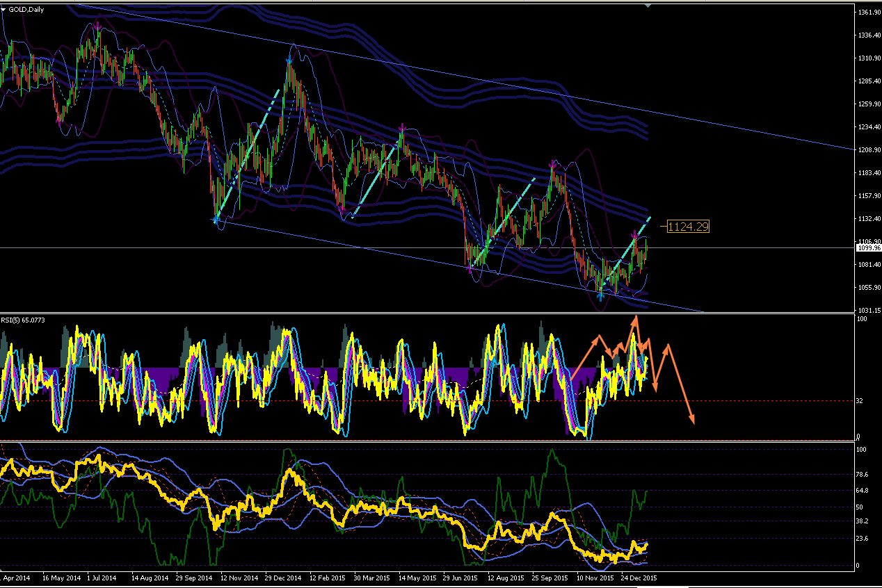Select the GOLD,Daily chart title
882x588 pixels.
tap(26, 9)
